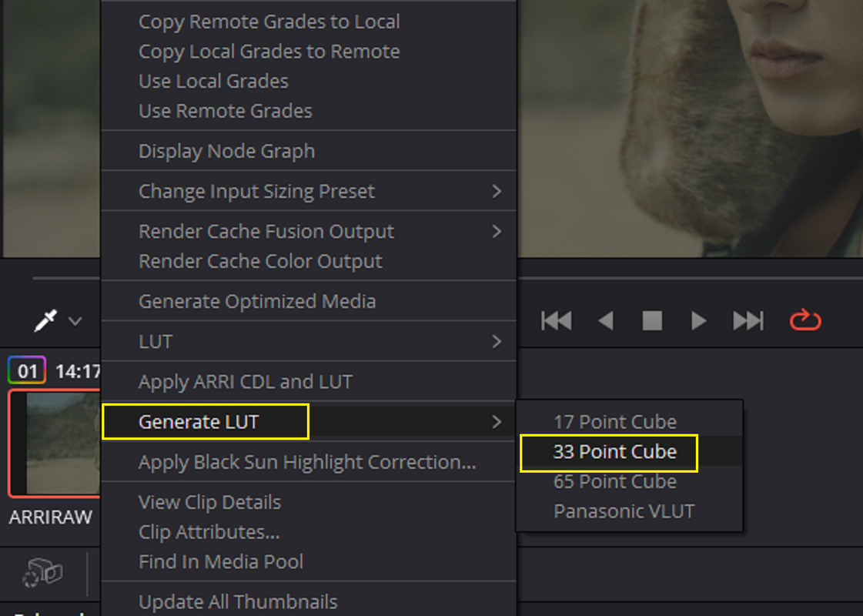863x616 pixels.
Task: Expand Render Cache Fusion Output submenu
Action: click(309, 231)
